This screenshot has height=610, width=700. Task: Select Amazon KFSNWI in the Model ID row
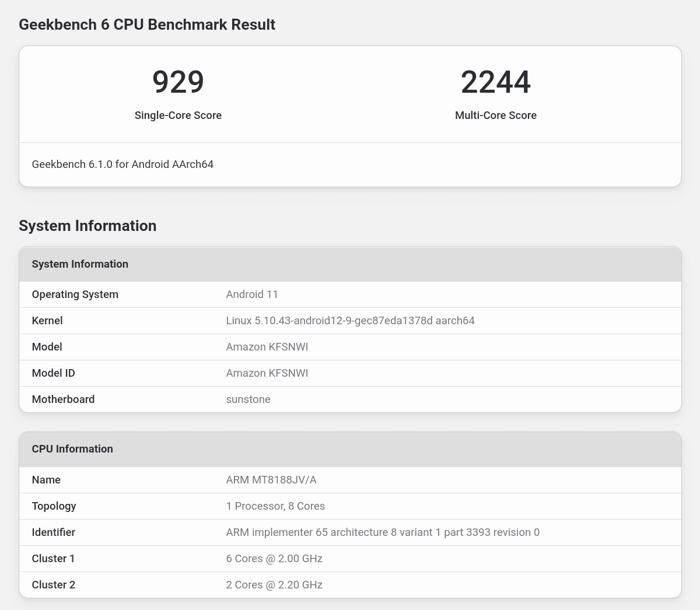(x=267, y=373)
